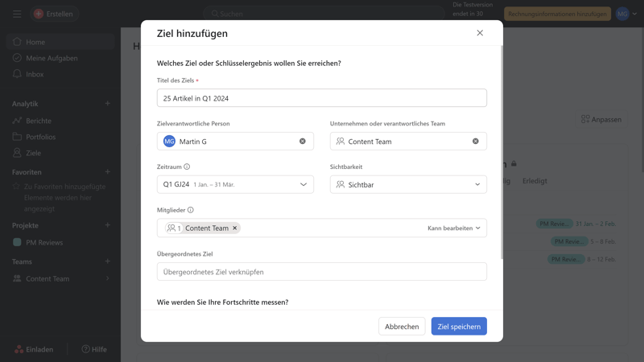Click Ziel speichern button
Image resolution: width=644 pixels, height=362 pixels.
459,327
